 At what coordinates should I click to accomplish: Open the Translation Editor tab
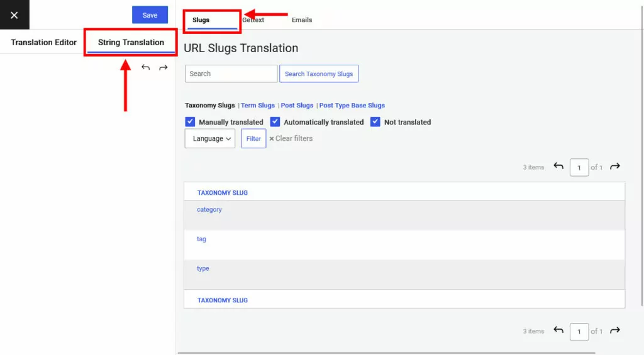click(43, 42)
